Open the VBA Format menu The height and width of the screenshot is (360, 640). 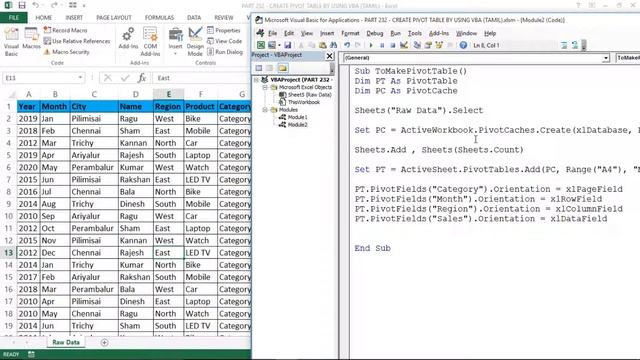point(350,33)
